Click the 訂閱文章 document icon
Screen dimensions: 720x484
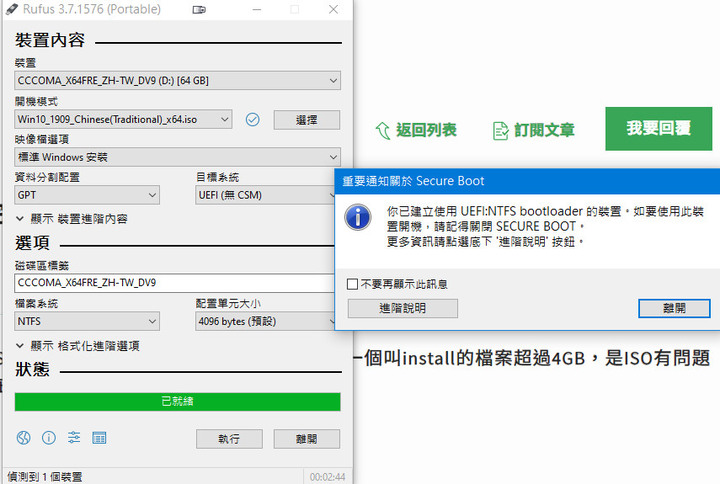pyautogui.click(x=500, y=131)
